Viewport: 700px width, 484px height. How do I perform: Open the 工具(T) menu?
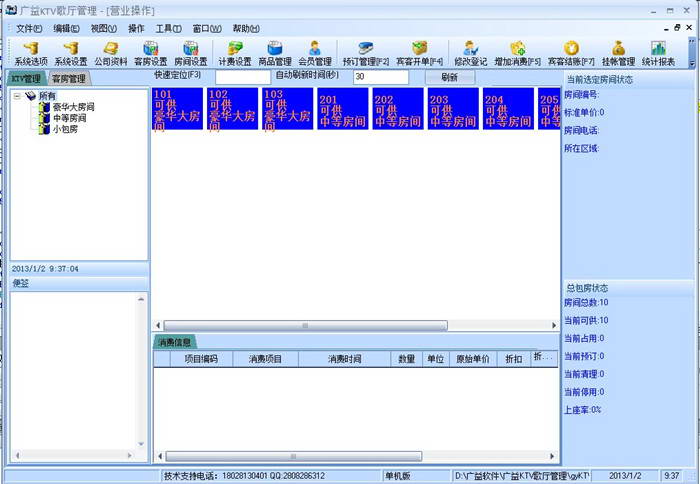[168, 29]
